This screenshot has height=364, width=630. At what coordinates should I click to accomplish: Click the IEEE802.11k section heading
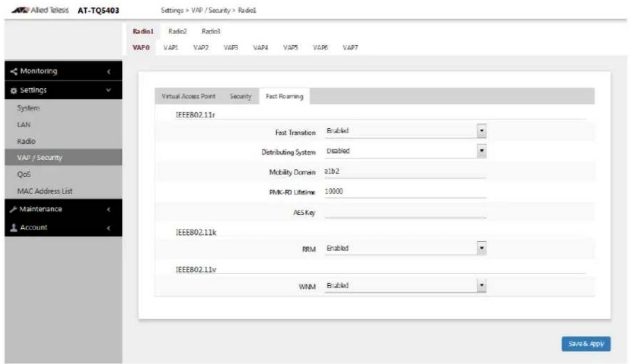pyautogui.click(x=196, y=233)
